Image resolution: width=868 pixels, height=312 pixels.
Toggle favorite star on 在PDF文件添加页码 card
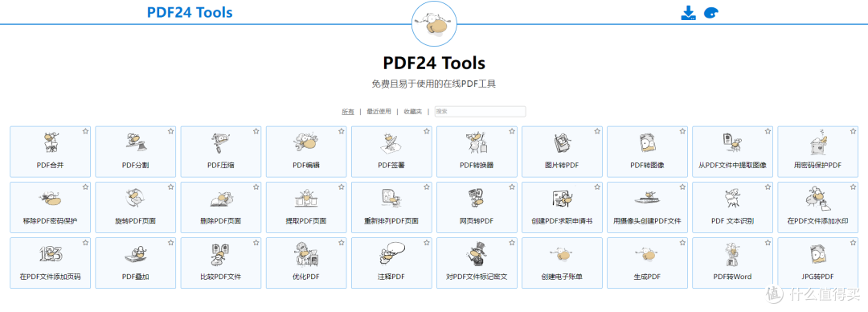pyautogui.click(x=86, y=242)
